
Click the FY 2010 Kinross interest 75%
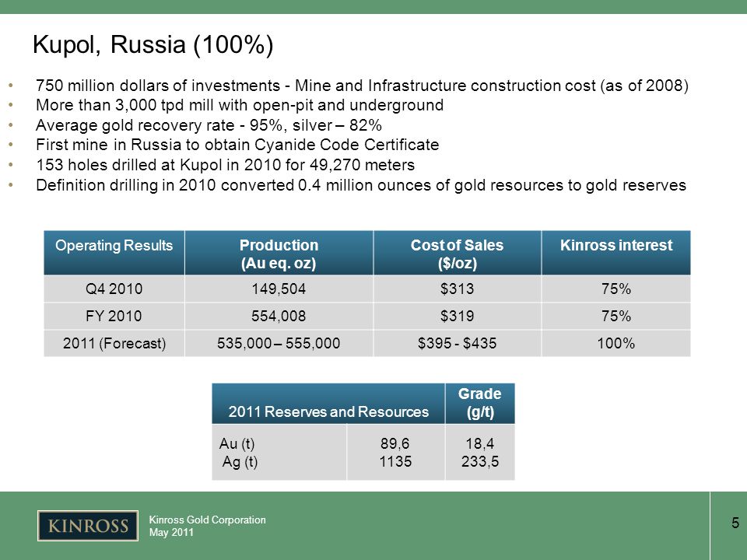(x=616, y=316)
